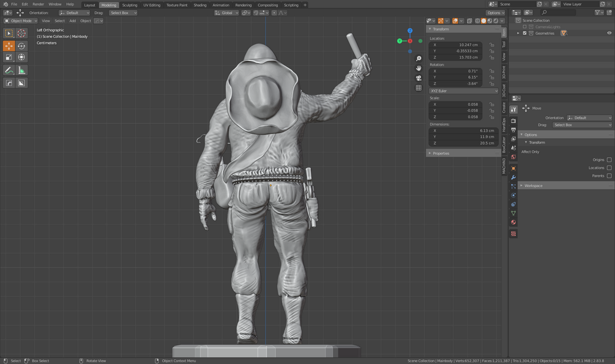This screenshot has width=615, height=364.
Task: Open the Object Data properties tab
Action: [513, 214]
